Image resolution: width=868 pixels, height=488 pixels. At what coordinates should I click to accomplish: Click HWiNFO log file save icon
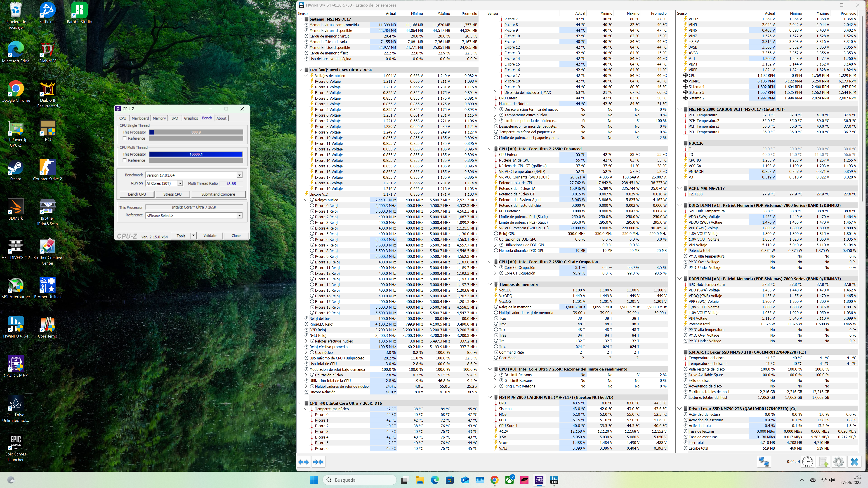tap(823, 462)
